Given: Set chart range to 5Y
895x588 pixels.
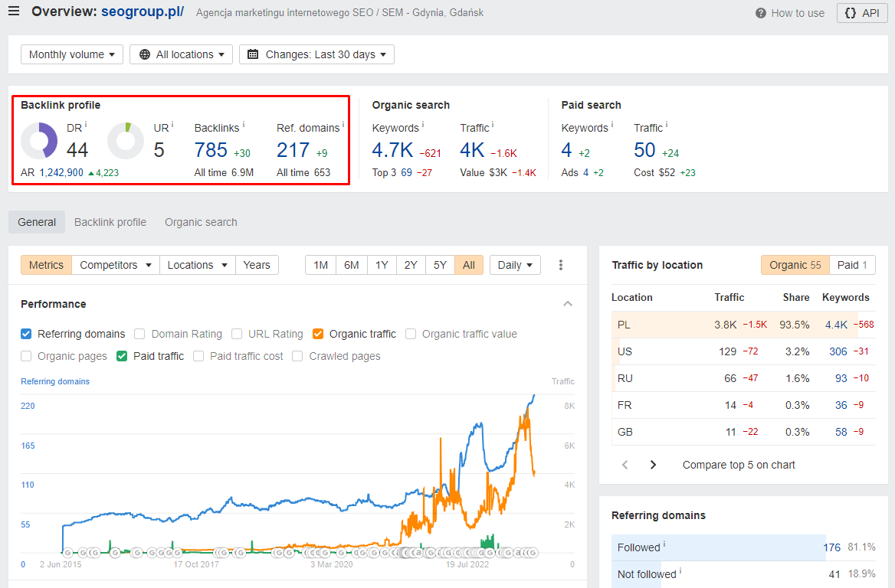Looking at the screenshot, I should (440, 265).
